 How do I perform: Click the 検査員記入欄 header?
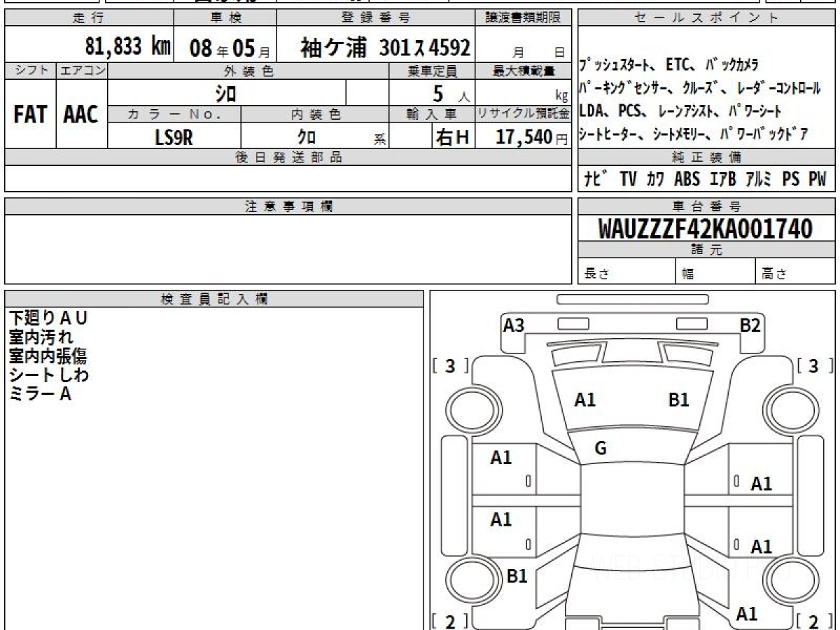click(214, 299)
